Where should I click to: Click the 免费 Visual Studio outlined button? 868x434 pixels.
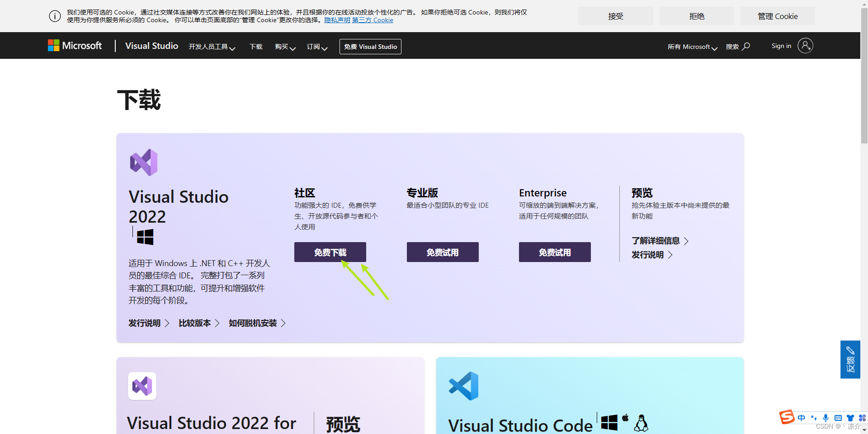[x=370, y=47]
